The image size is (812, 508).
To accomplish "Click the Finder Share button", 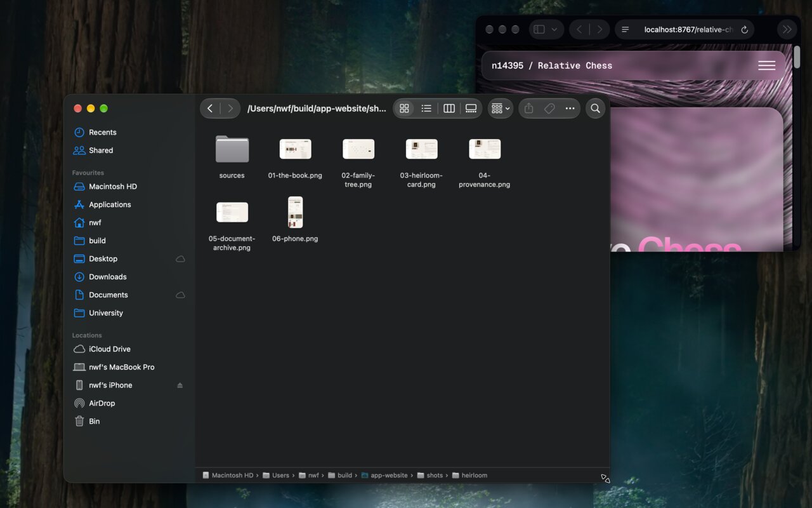I will (x=529, y=109).
